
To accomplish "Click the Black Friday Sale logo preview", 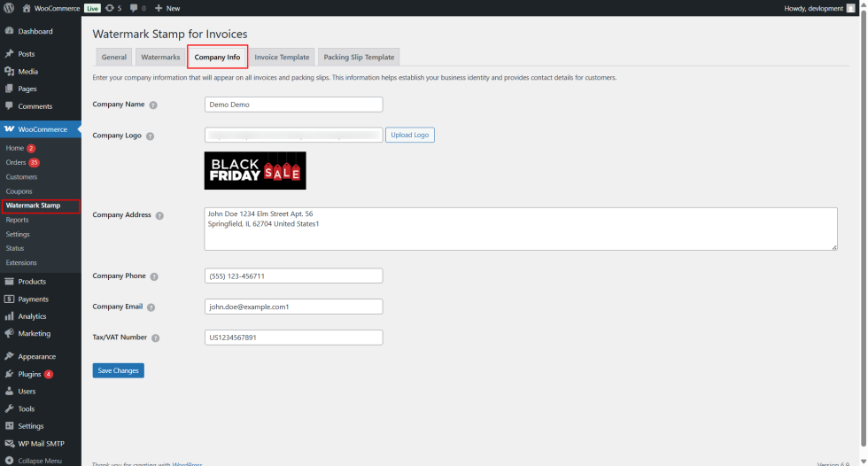I will tap(255, 170).
